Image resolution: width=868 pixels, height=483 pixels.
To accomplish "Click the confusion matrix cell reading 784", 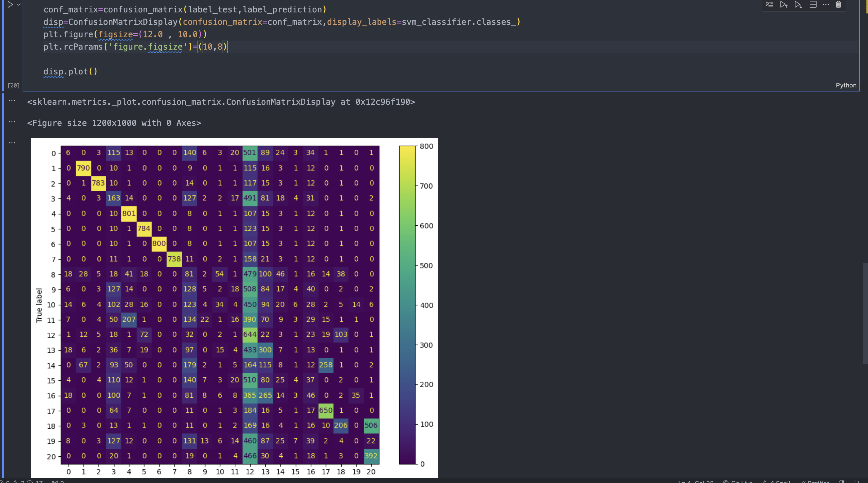I will (144, 228).
